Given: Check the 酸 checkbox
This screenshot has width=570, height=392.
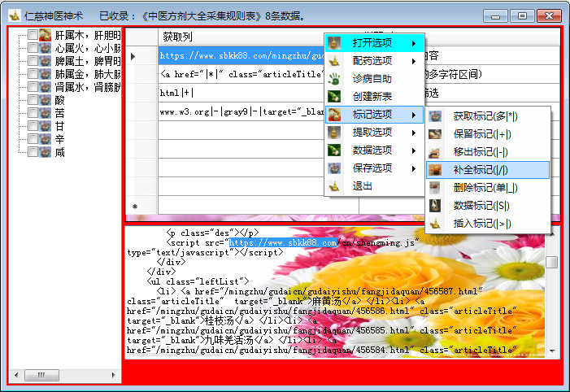Looking at the screenshot, I should click(x=33, y=100).
